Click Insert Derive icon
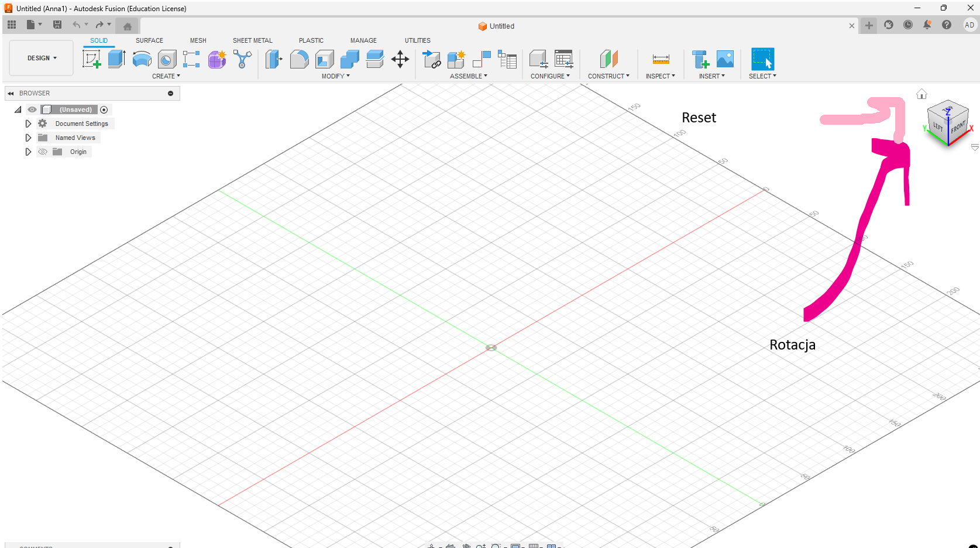The image size is (980, 548). coord(700,59)
